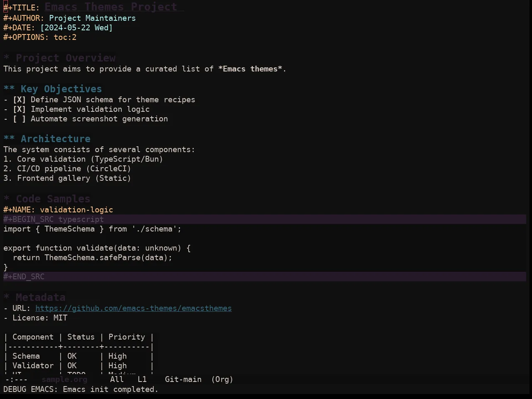Screen dimensions: 532x399
Task: Click the Emacs Themes Project title text
Action: (111, 7)
